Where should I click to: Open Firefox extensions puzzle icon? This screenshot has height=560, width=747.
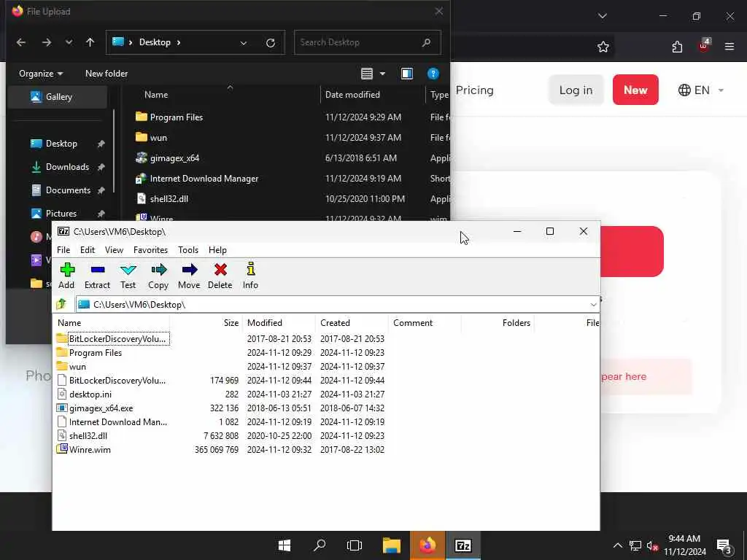pyautogui.click(x=677, y=47)
